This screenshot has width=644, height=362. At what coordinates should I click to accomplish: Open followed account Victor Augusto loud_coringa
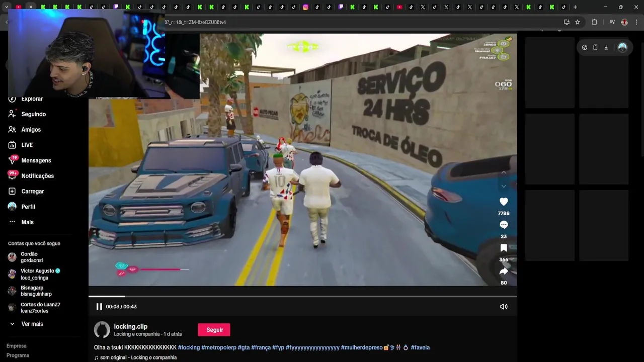click(x=34, y=274)
